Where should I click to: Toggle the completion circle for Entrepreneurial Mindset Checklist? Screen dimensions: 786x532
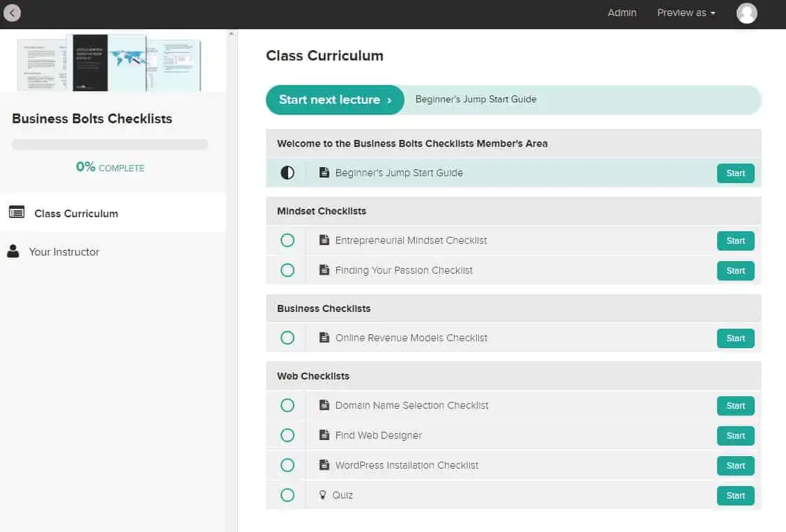pos(288,240)
